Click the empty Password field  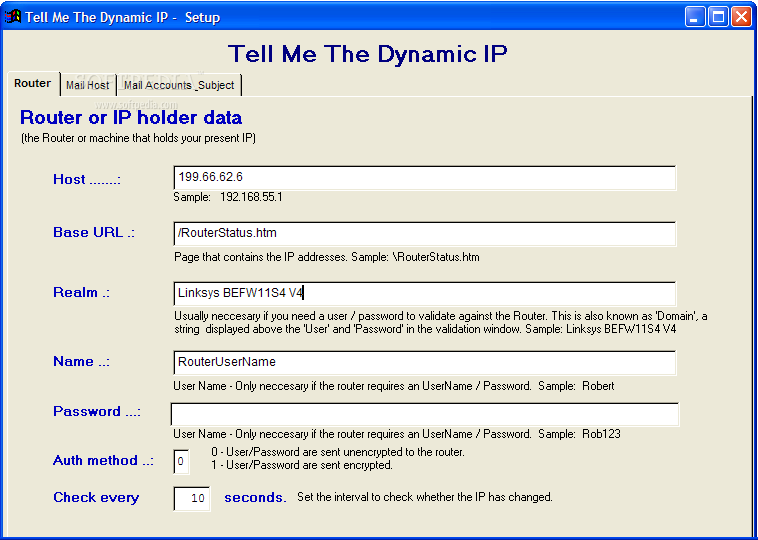click(424, 414)
